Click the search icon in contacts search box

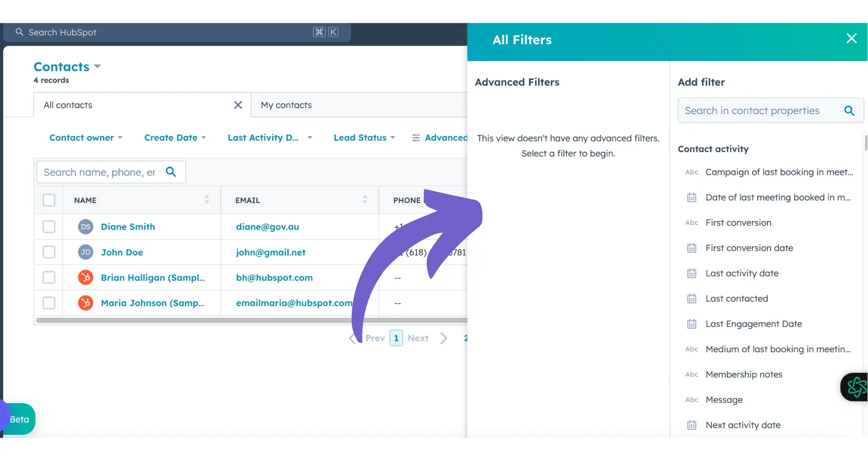point(171,172)
